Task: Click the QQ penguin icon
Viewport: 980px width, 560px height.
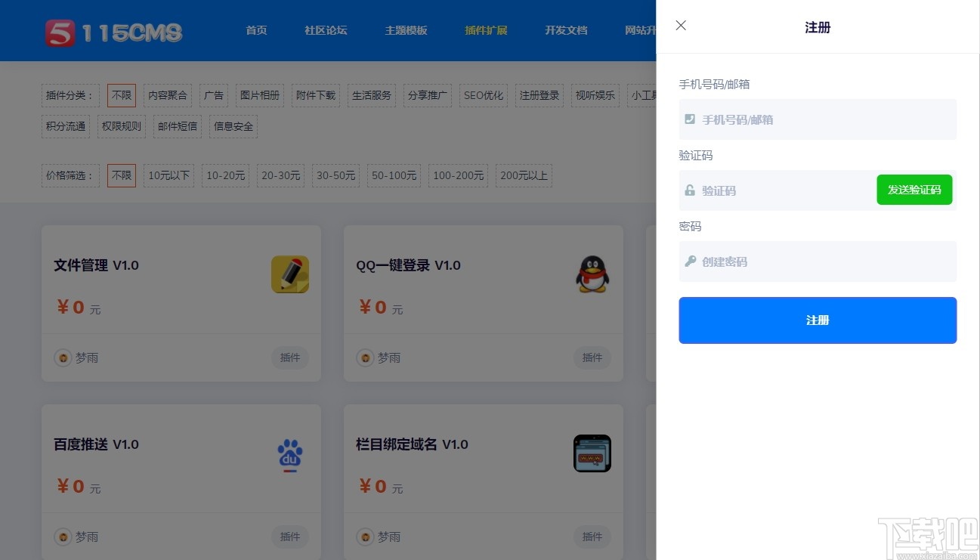Action: pos(593,274)
